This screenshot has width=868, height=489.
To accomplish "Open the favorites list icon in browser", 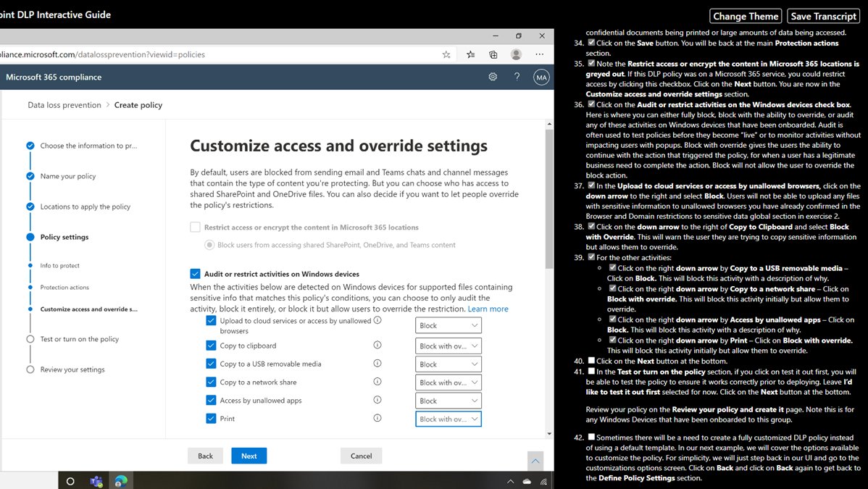I will [x=470, y=54].
